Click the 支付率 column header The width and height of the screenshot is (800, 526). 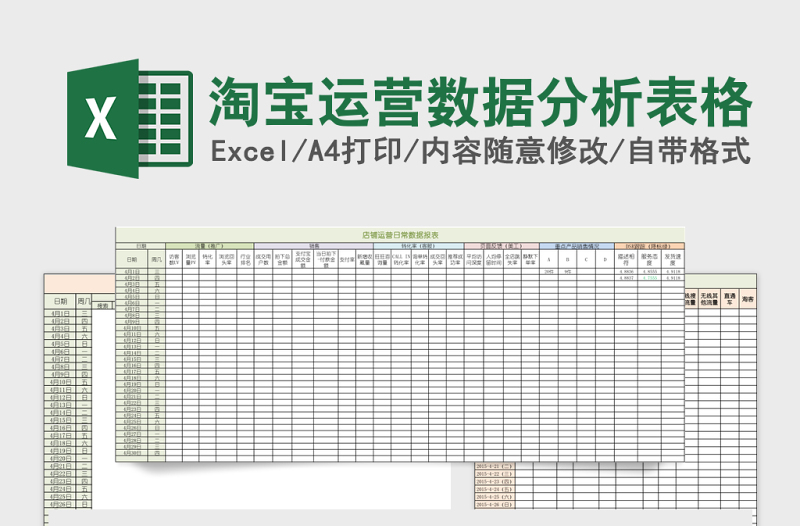(347, 259)
